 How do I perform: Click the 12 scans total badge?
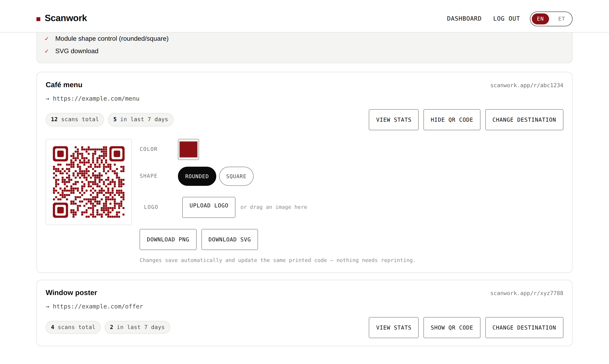tap(75, 119)
